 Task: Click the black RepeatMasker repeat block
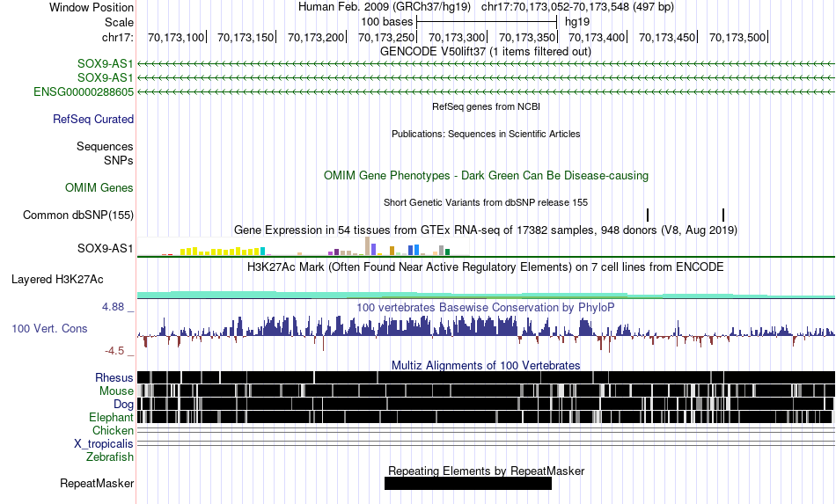coord(468,483)
